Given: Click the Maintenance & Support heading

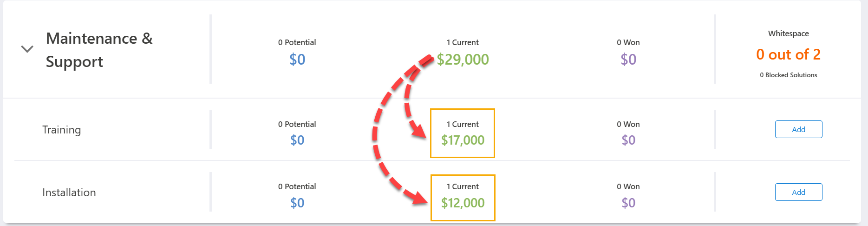Looking at the screenshot, I should point(99,50).
